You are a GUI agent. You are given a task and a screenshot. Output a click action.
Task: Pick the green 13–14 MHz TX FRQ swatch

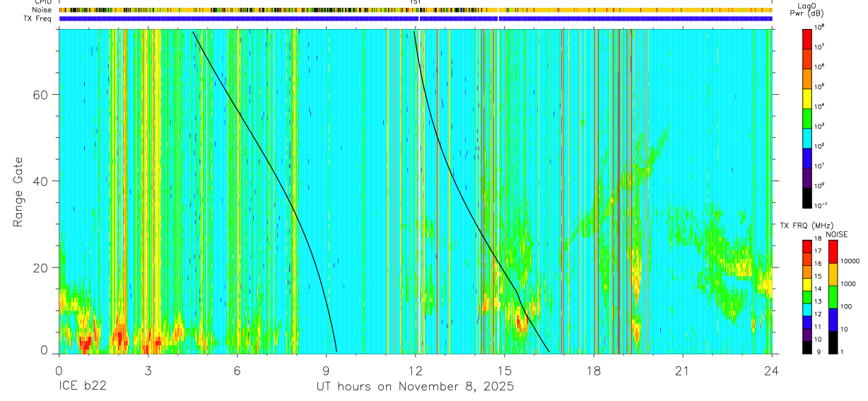click(808, 297)
